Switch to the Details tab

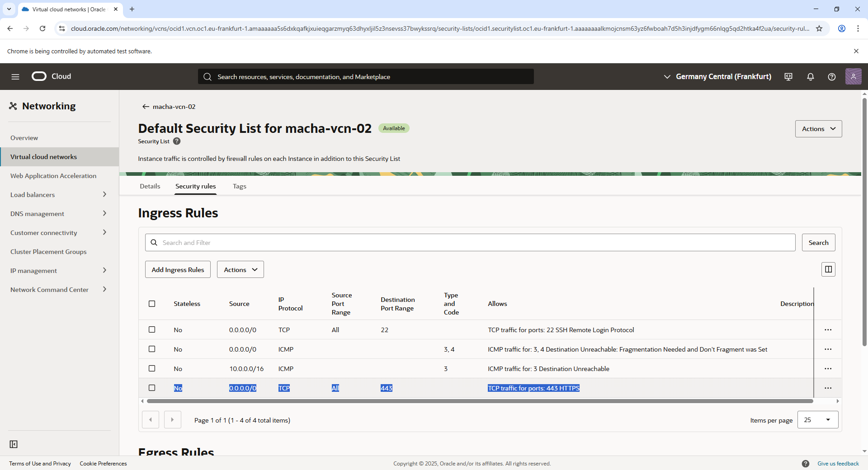pos(150,186)
